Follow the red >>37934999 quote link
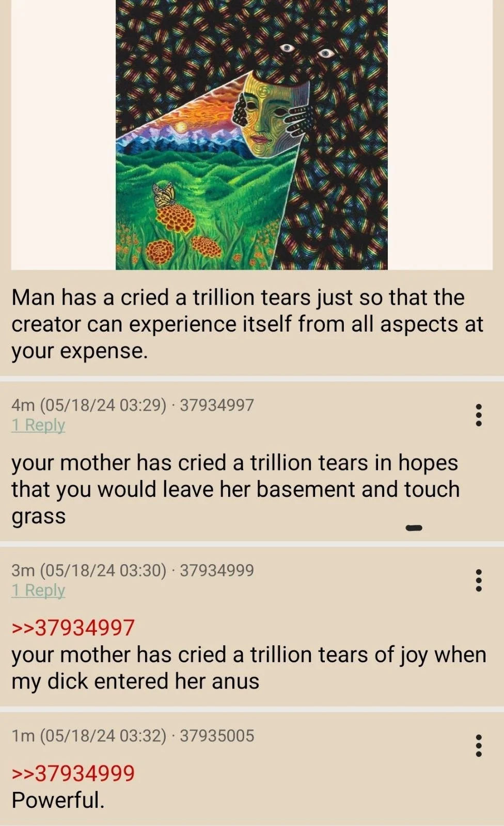 coord(73,773)
